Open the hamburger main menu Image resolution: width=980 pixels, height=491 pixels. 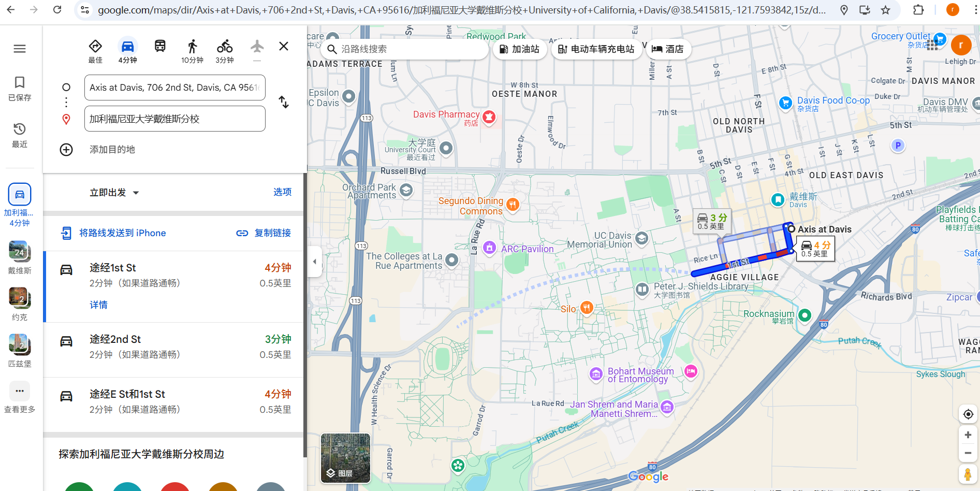click(x=20, y=49)
